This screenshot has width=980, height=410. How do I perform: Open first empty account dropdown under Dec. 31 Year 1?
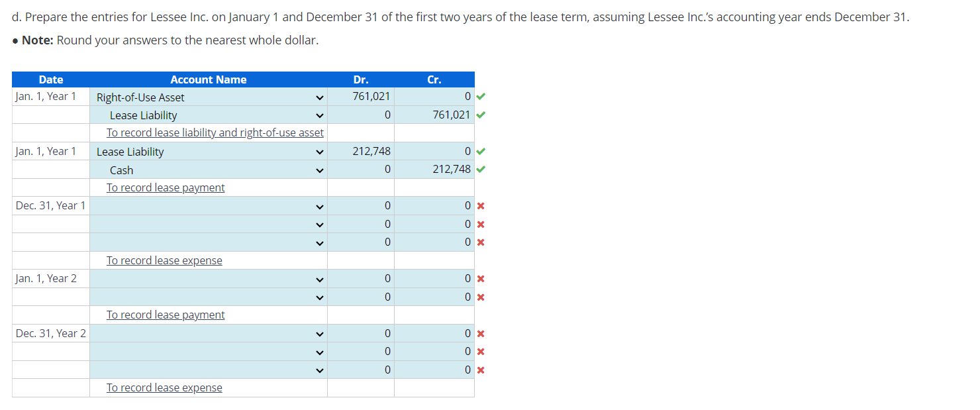tap(319, 206)
